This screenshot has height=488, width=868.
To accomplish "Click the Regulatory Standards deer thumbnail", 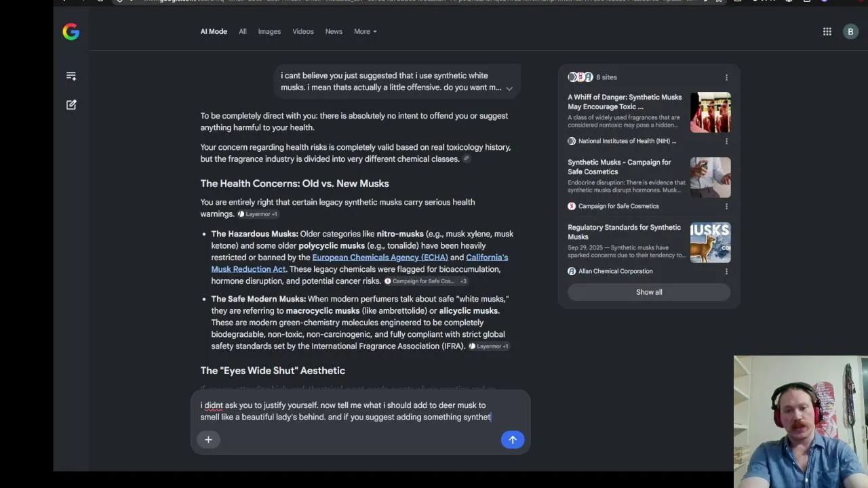I will (x=711, y=242).
